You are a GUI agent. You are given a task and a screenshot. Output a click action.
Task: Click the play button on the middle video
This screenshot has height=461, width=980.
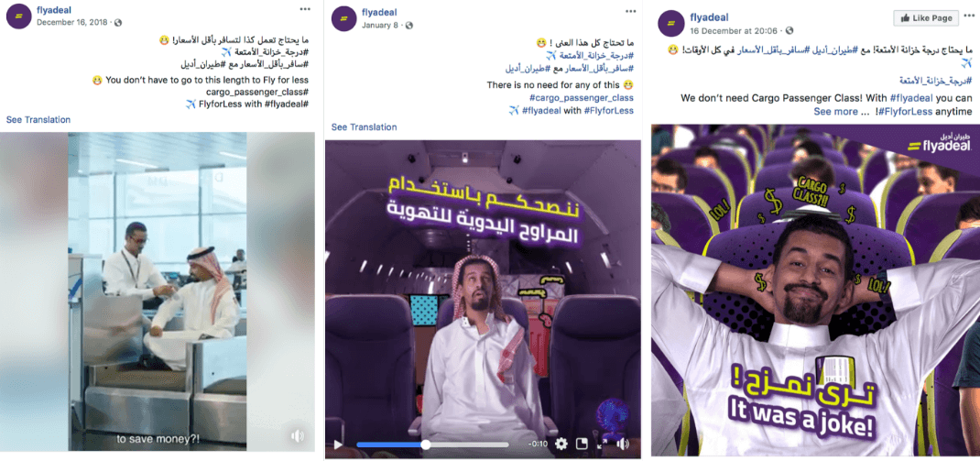[338, 445]
